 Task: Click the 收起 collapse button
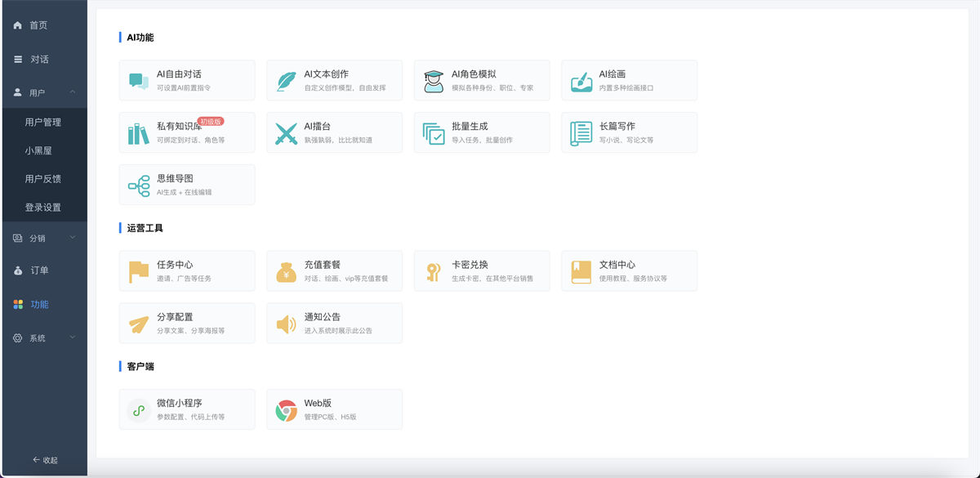click(47, 460)
